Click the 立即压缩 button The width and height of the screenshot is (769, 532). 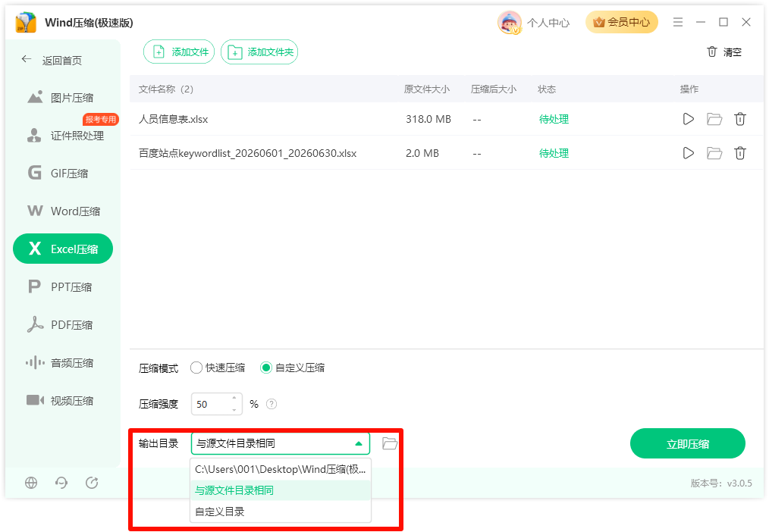[688, 444]
